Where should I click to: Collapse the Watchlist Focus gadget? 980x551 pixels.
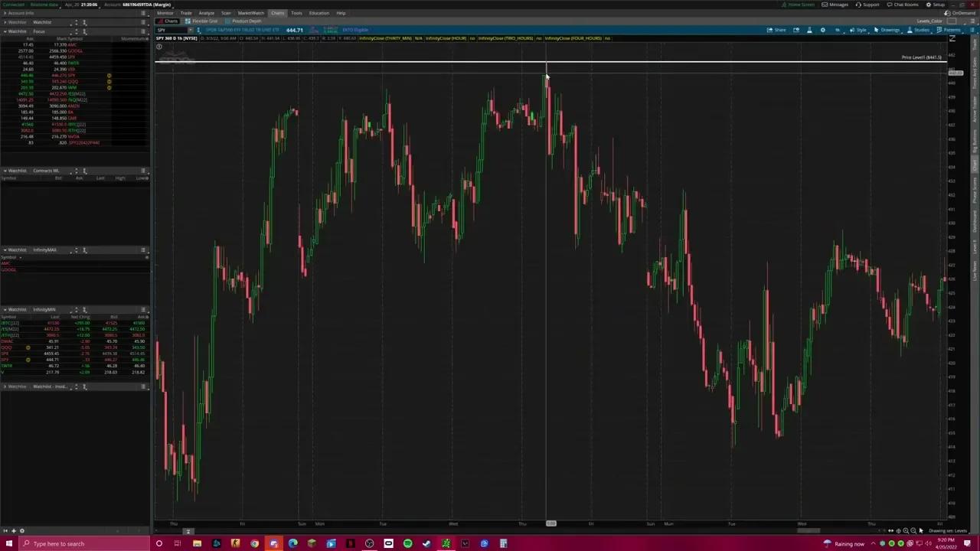(5, 31)
